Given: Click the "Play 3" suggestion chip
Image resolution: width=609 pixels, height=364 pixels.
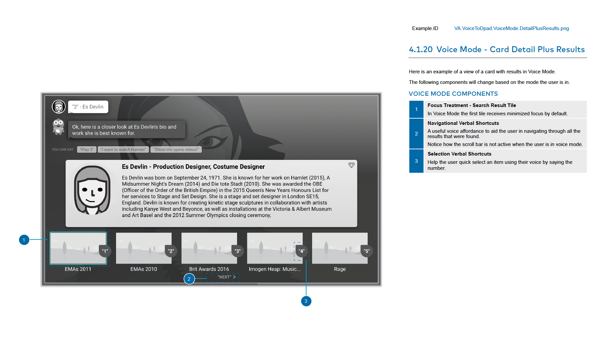Looking at the screenshot, I should (87, 150).
